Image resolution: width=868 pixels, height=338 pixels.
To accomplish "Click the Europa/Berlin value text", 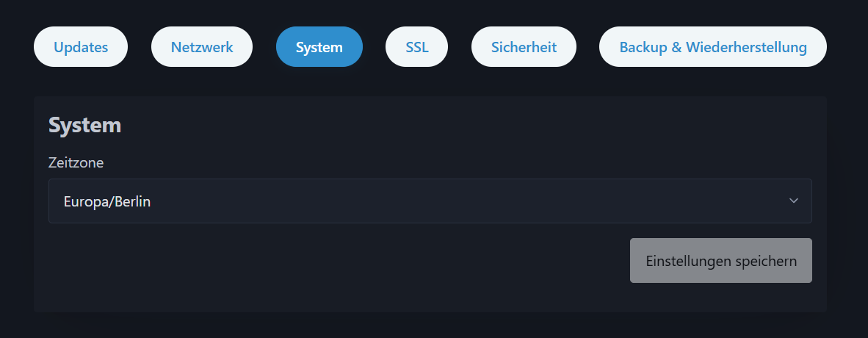I will point(107,201).
